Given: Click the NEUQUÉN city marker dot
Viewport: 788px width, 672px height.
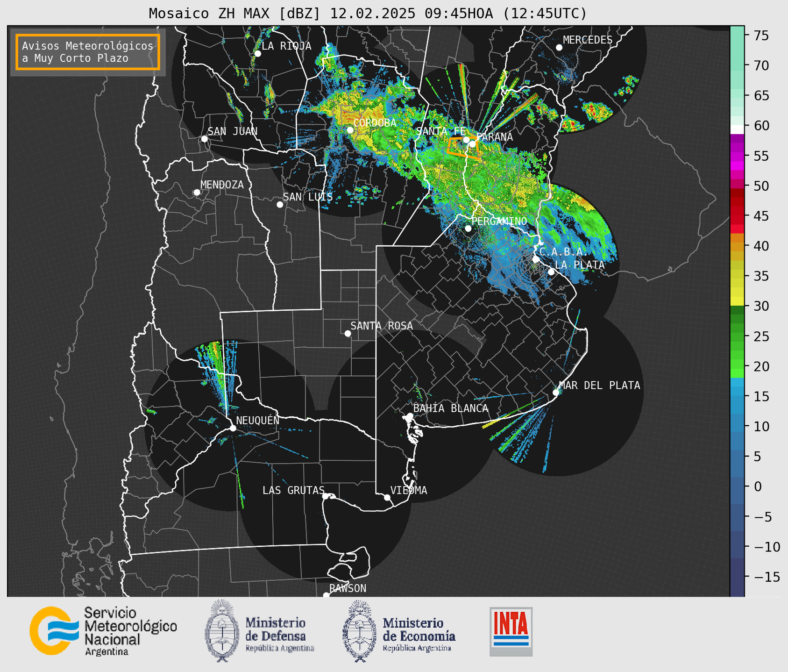Looking at the screenshot, I should tap(233, 428).
